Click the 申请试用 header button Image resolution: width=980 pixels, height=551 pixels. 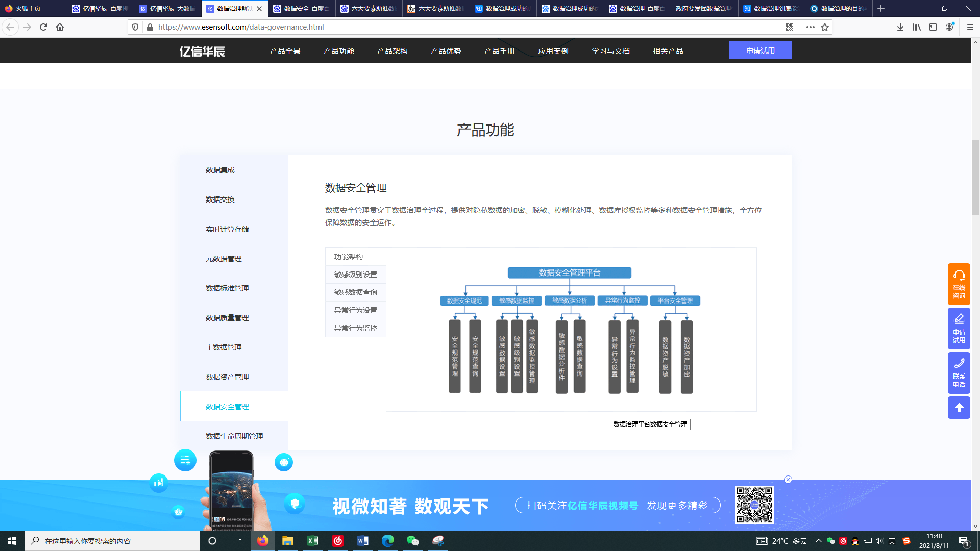(x=760, y=51)
